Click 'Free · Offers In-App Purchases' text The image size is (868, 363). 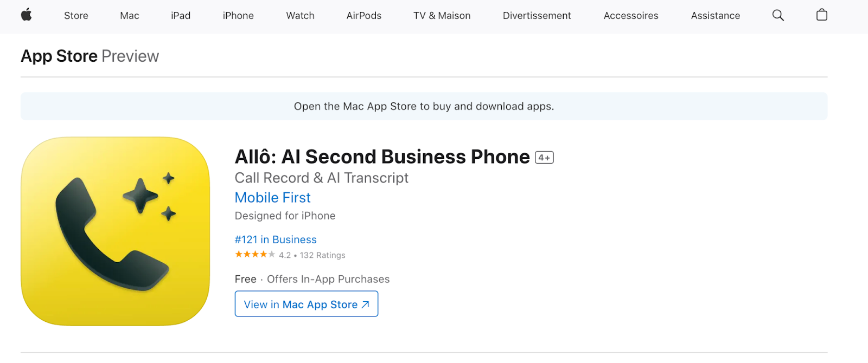point(312,279)
